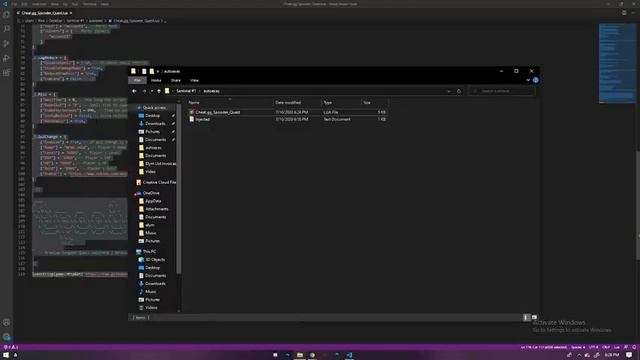
Task: Open the View ribbon tab in File Explorer
Action: coord(194,80)
